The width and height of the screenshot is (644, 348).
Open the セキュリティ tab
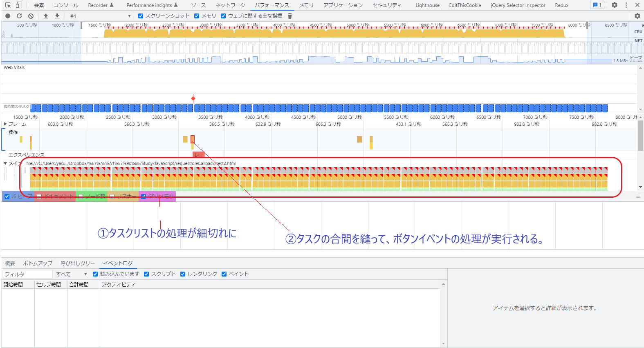pos(387,5)
